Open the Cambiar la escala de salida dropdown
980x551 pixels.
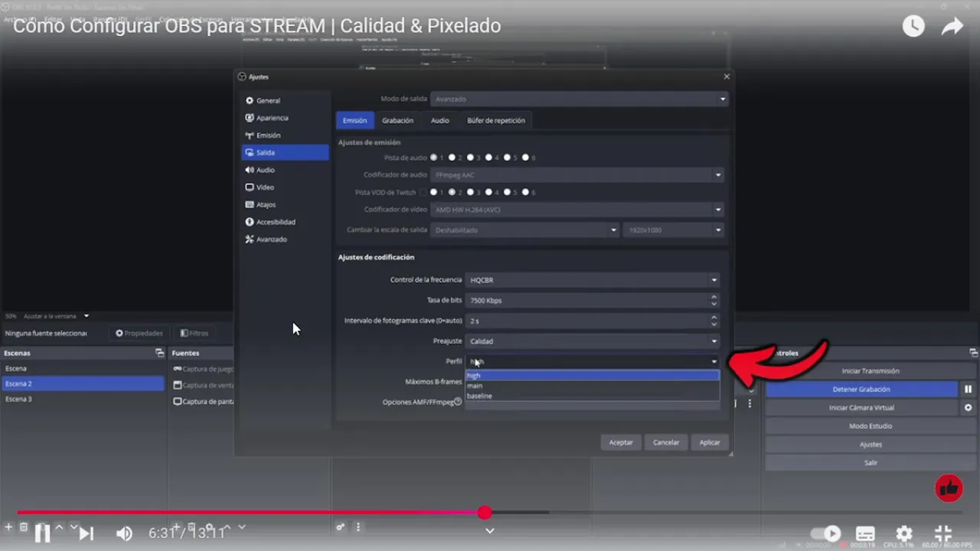[524, 230]
